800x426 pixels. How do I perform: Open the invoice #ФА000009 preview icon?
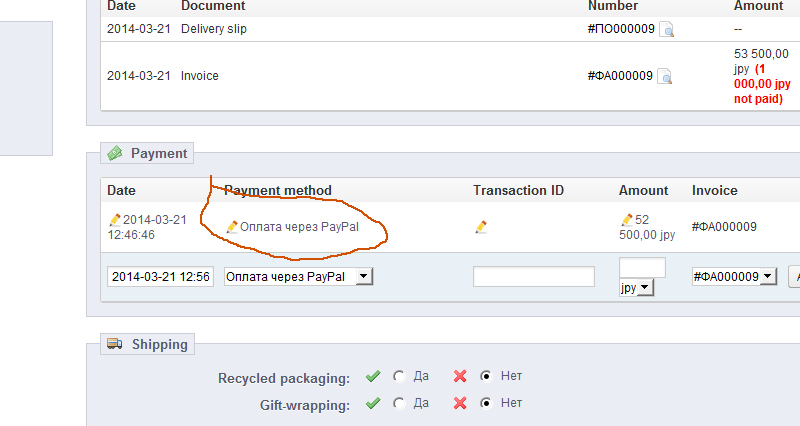tap(664, 76)
